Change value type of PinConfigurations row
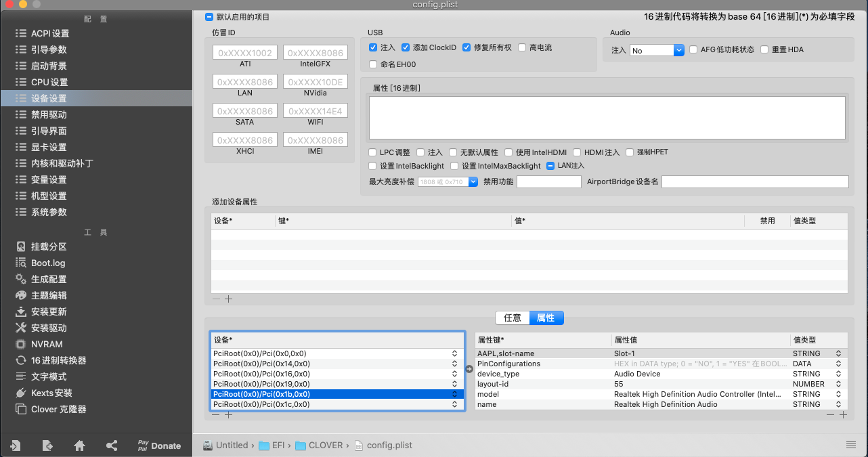Image resolution: width=868 pixels, height=457 pixels. point(838,364)
